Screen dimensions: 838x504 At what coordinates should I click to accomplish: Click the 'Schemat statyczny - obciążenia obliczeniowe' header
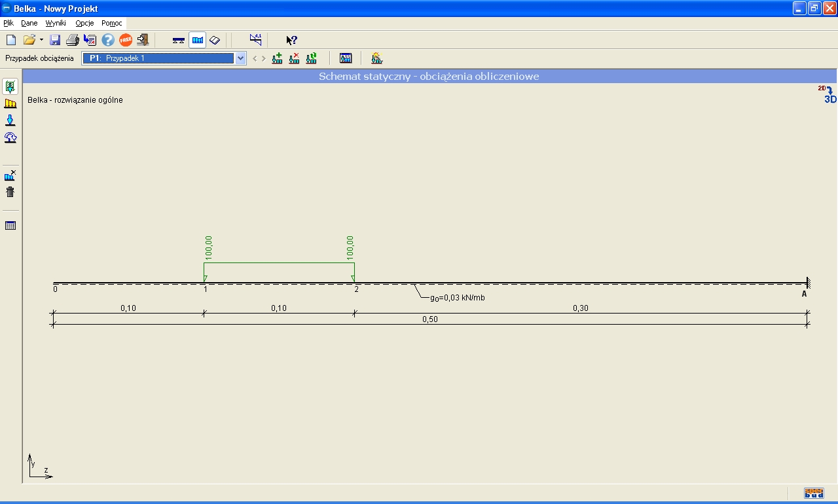429,77
